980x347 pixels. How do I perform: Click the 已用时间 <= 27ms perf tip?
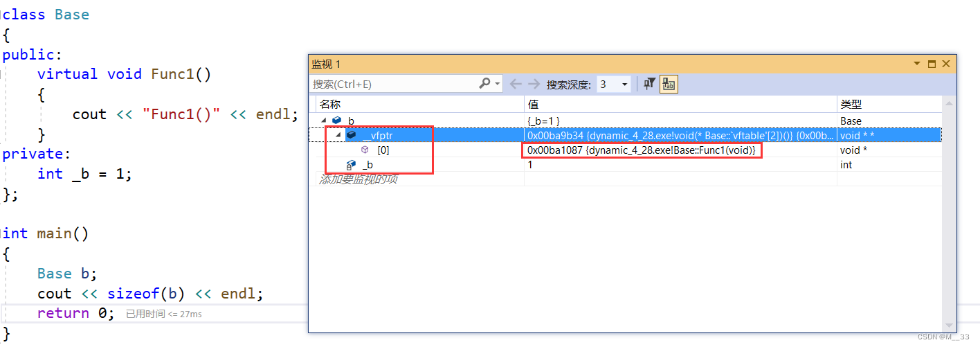pos(164,314)
